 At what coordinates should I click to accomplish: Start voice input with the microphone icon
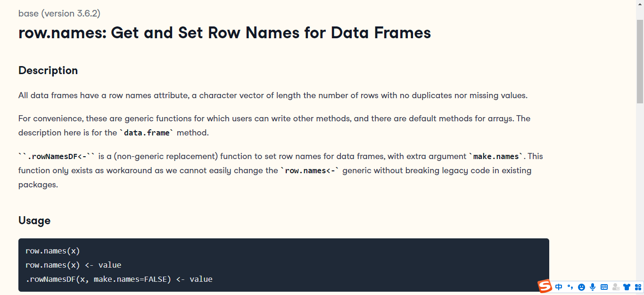coord(593,287)
